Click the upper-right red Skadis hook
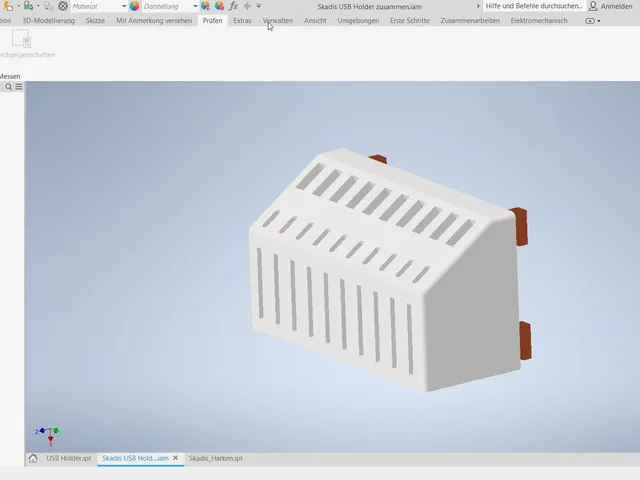 tap(519, 227)
